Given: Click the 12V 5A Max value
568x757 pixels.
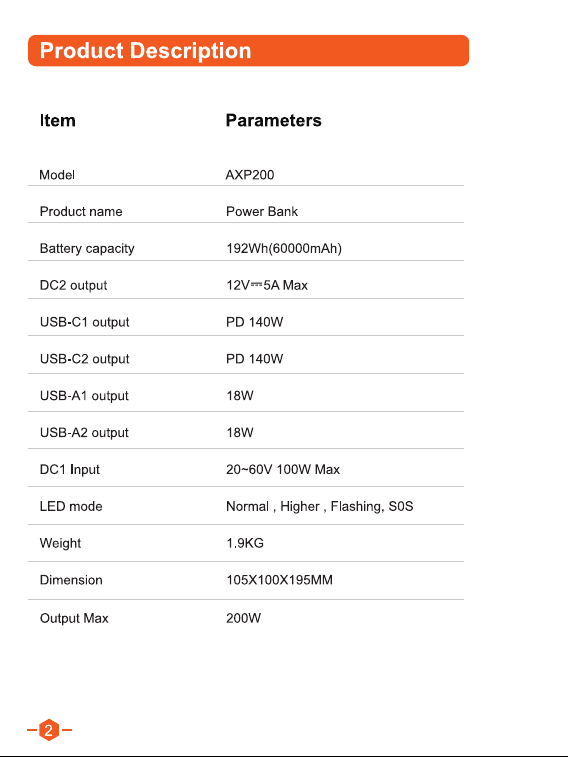Looking at the screenshot, I should (x=267, y=285).
